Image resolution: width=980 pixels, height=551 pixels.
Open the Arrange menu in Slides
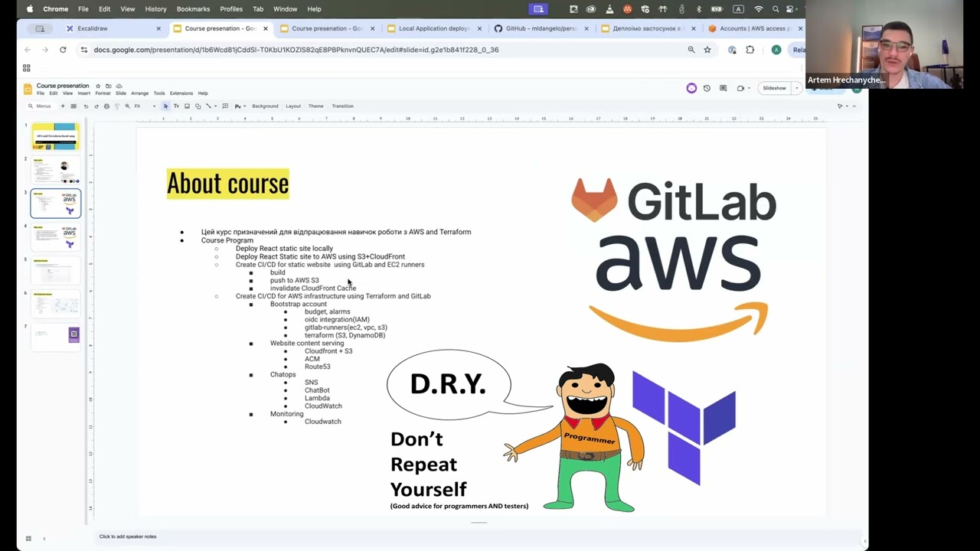[139, 93]
